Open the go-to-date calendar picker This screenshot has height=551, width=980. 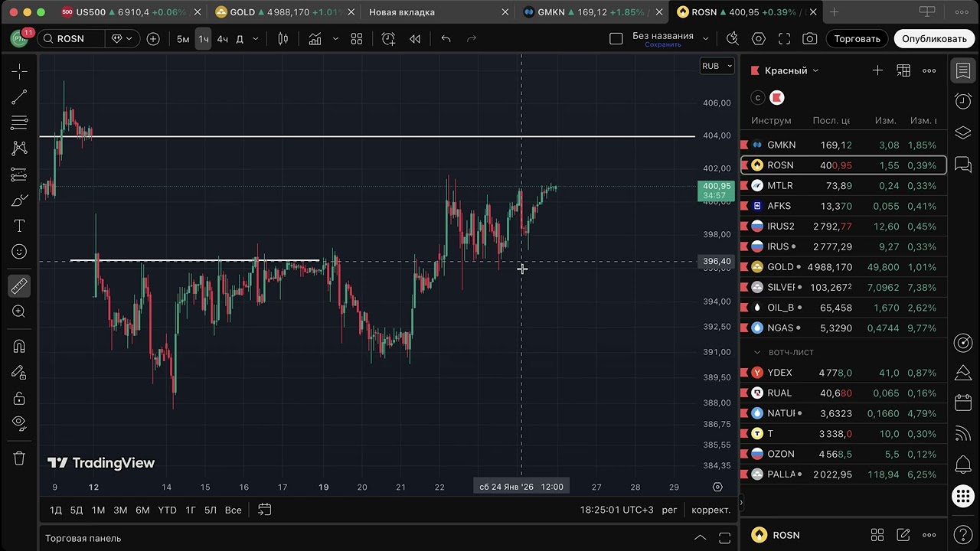pos(265,510)
